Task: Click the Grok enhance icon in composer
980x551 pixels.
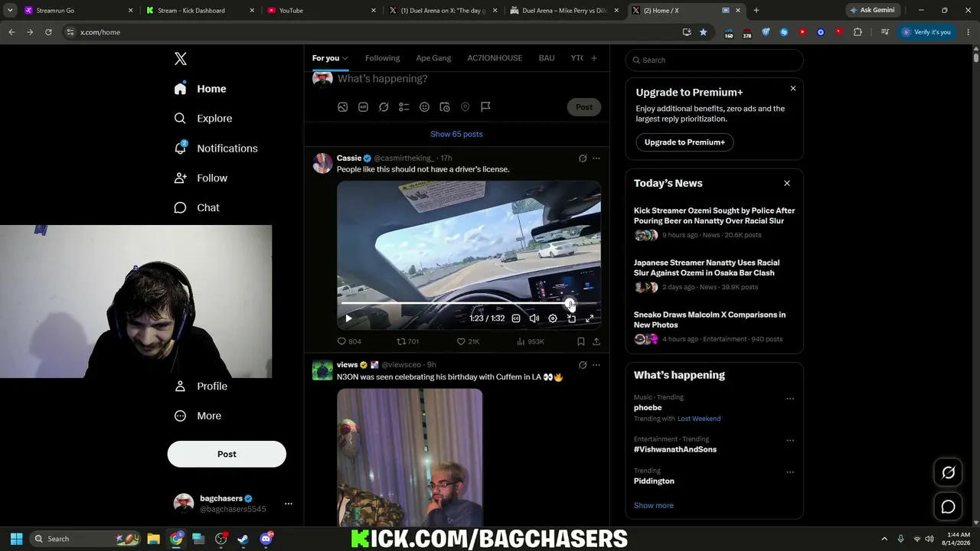Action: point(384,107)
